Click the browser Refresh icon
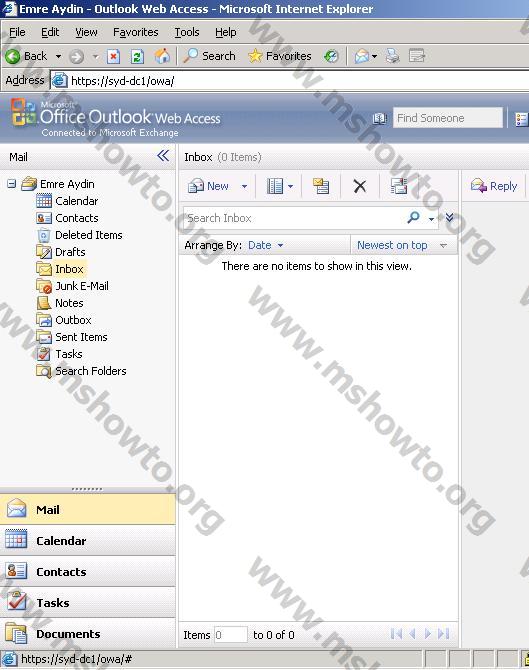The width and height of the screenshot is (529, 670). pyautogui.click(x=137, y=56)
